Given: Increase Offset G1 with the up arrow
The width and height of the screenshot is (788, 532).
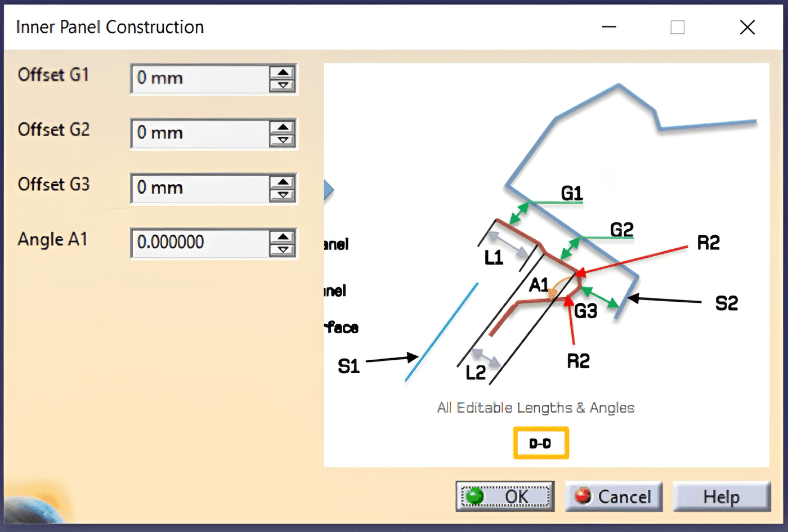Looking at the screenshot, I should 283,73.
